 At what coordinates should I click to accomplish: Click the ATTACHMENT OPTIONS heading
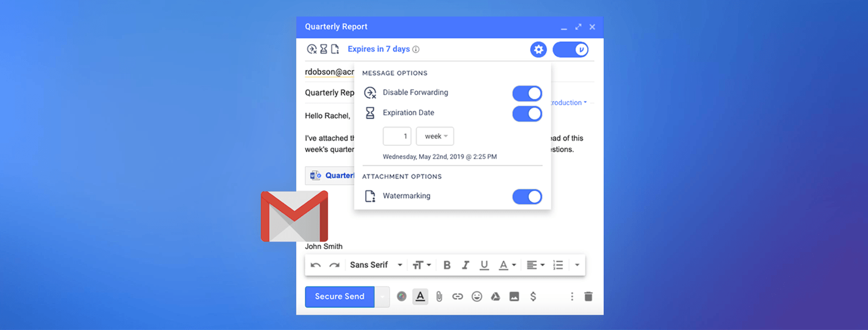(x=402, y=177)
